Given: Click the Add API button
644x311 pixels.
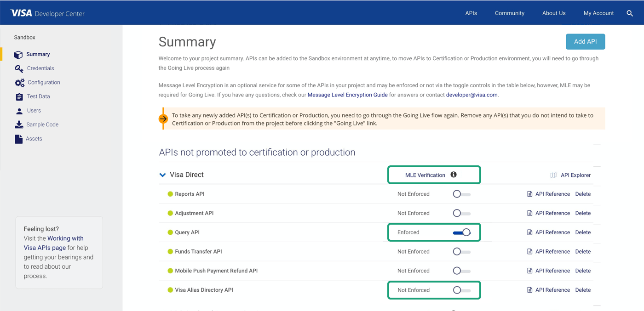Looking at the screenshot, I should coord(585,41).
